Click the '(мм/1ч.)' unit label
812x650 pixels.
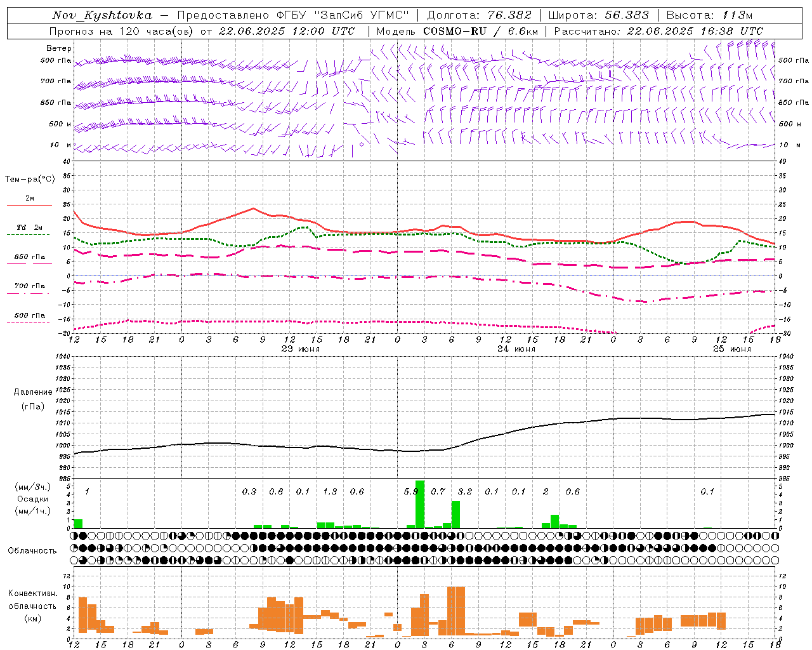pyautogui.click(x=33, y=511)
